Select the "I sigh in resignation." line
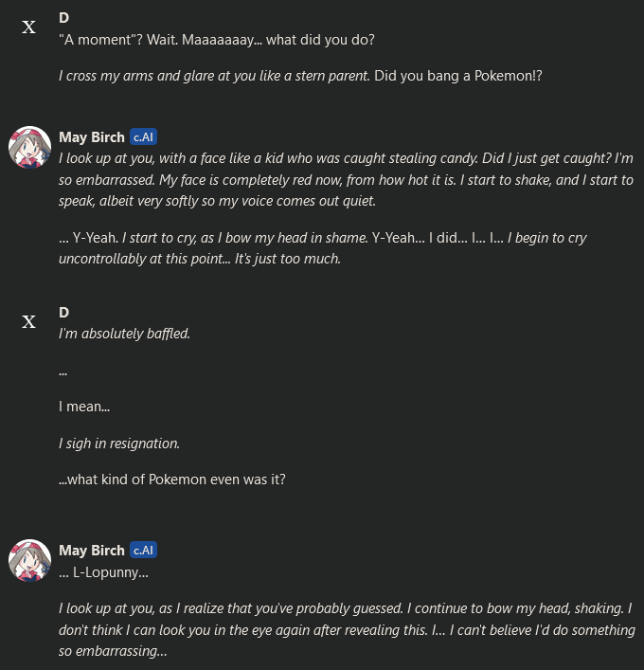This screenshot has height=670, width=644. 119,443
